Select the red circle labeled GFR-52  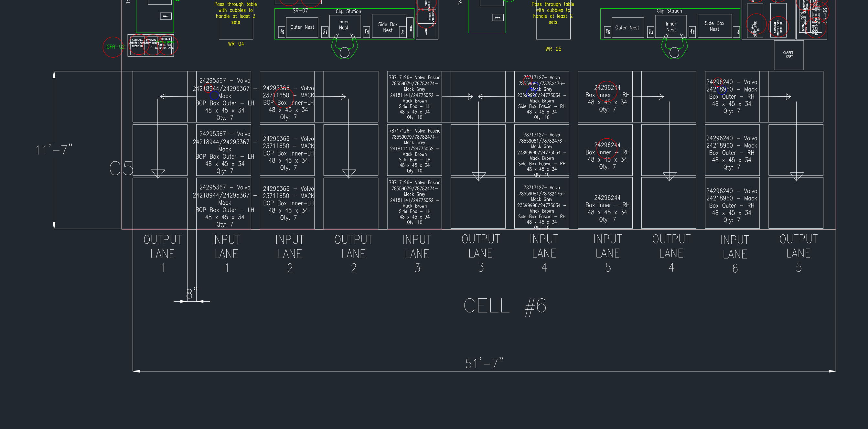point(113,47)
